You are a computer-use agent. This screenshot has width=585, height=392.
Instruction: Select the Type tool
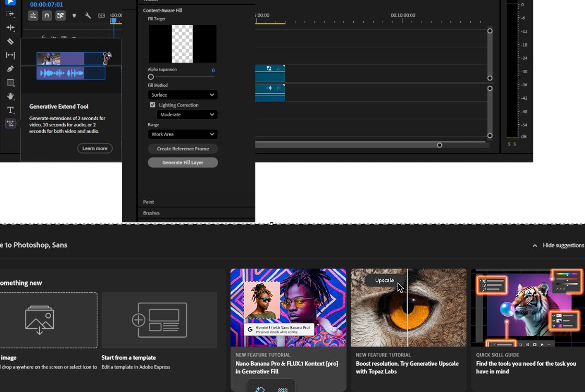click(10, 110)
